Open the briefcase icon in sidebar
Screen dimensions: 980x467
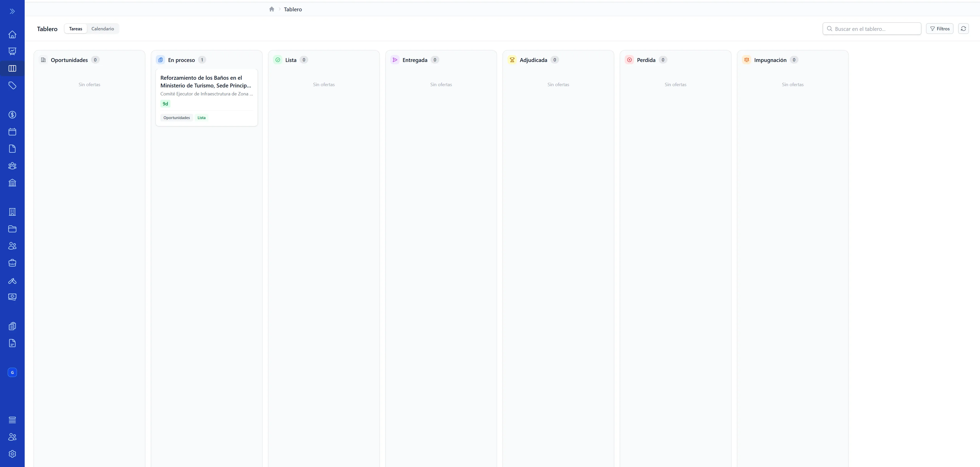point(12,263)
